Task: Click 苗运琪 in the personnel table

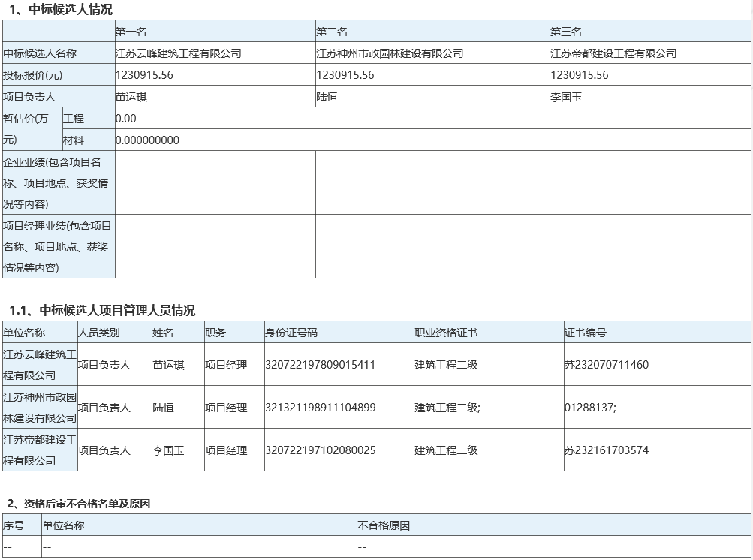Action: (168, 365)
